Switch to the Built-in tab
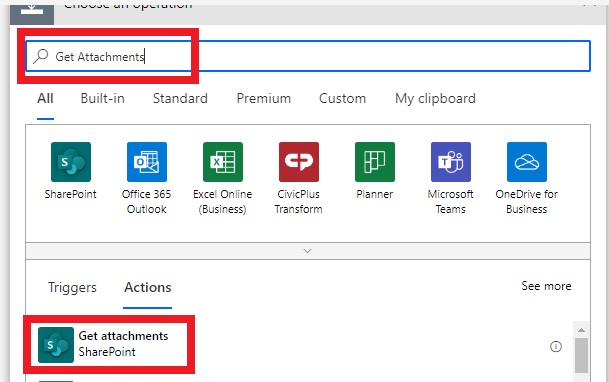Viewport: 609px width, 382px height. (x=103, y=98)
